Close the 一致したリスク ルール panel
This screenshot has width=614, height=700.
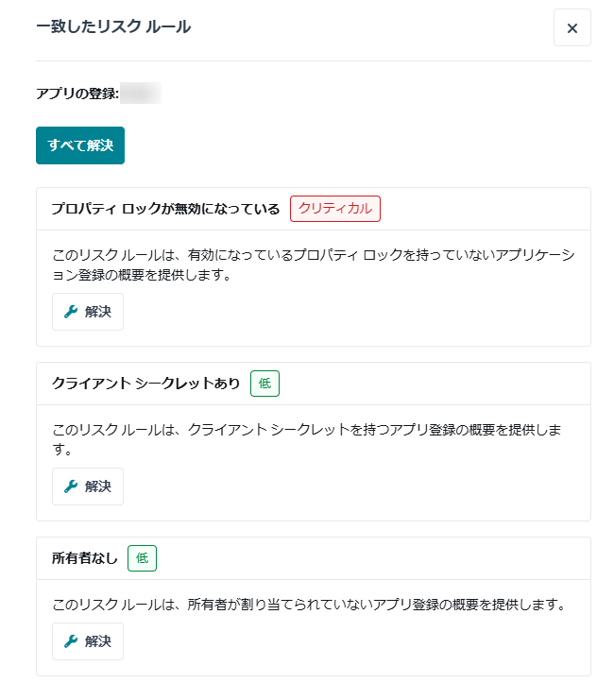point(572,27)
